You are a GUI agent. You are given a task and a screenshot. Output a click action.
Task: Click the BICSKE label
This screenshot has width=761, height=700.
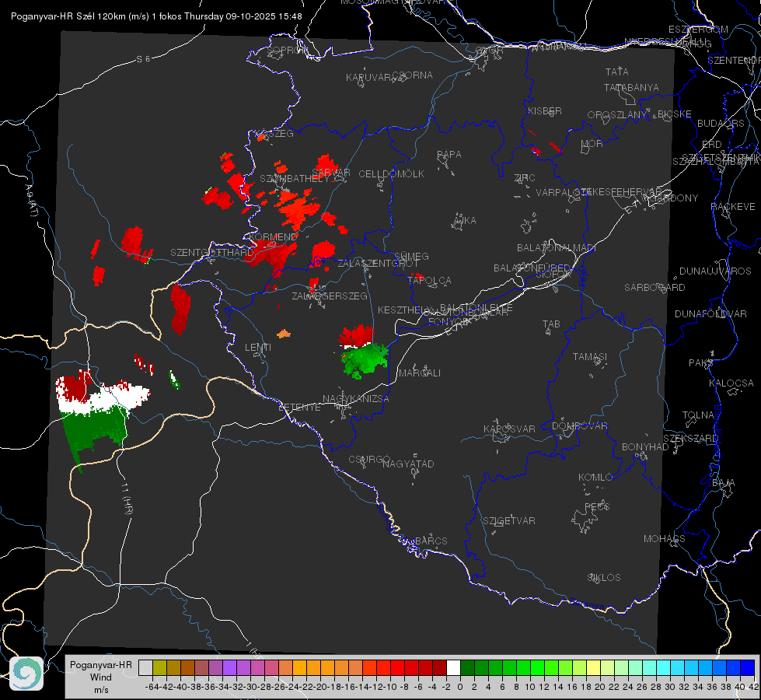pos(675,114)
